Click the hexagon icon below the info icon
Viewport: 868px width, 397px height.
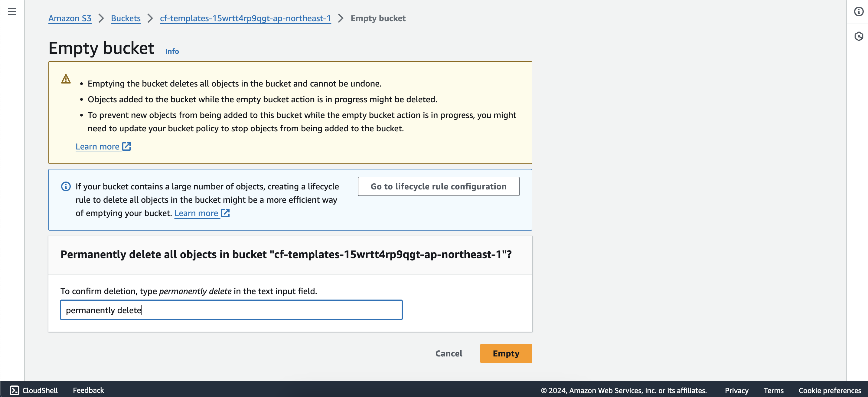859,36
